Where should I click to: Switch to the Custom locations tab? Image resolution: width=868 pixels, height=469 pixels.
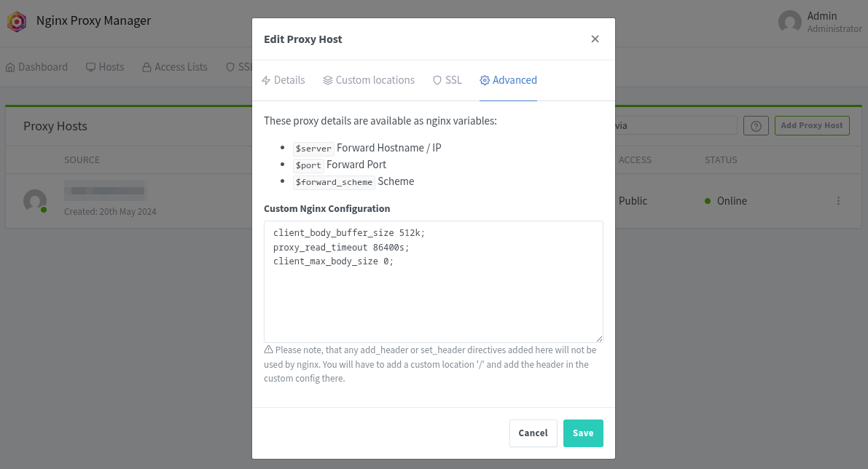[369, 80]
